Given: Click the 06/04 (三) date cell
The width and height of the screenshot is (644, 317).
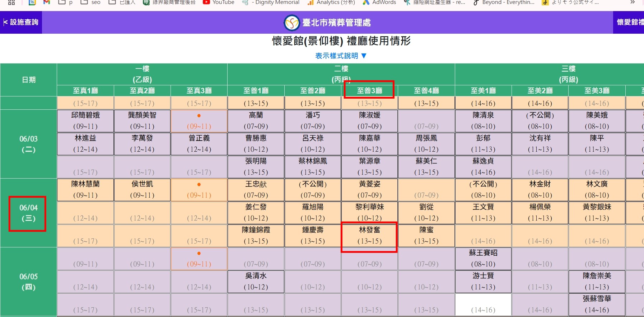Looking at the screenshot, I should [x=28, y=213].
